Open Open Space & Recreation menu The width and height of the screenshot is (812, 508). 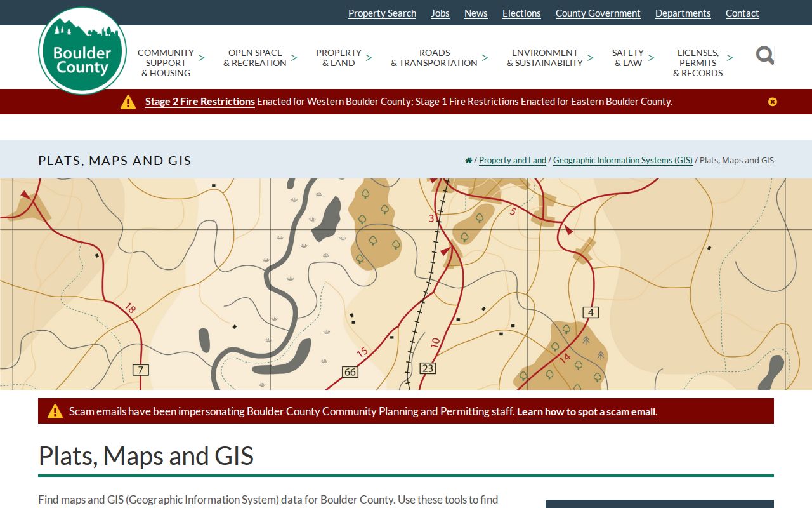[x=255, y=58]
